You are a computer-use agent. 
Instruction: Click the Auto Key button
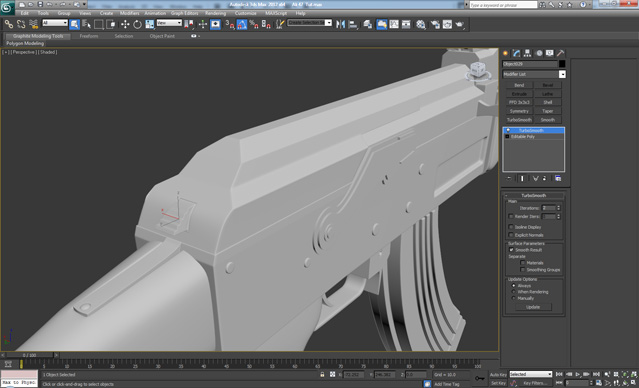pos(498,374)
